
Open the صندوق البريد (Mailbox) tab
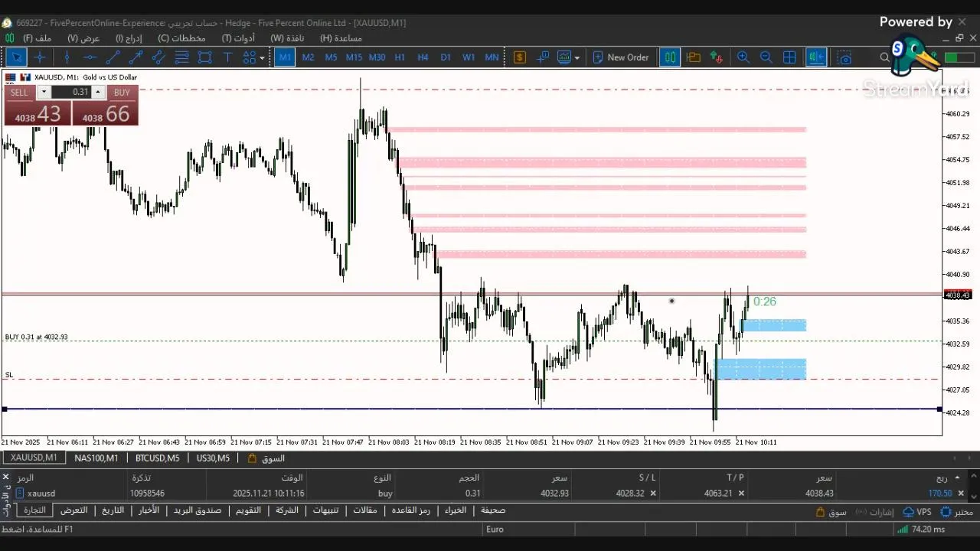click(197, 510)
